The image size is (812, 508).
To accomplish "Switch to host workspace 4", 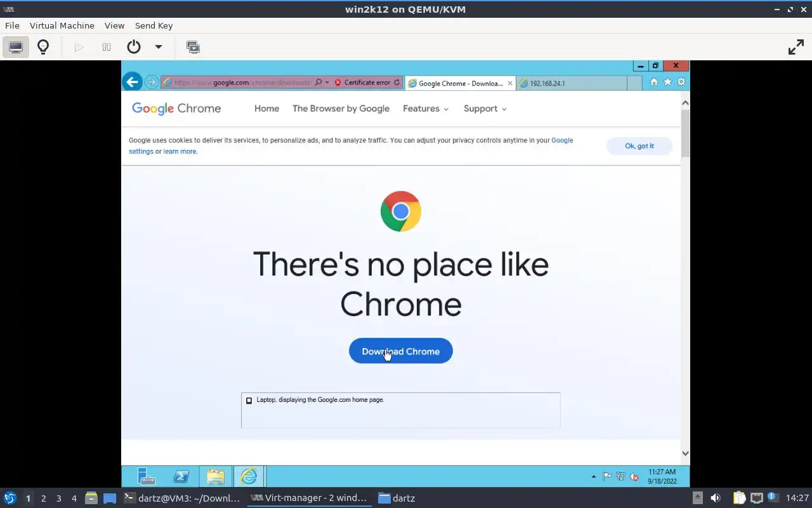I will [x=74, y=498].
